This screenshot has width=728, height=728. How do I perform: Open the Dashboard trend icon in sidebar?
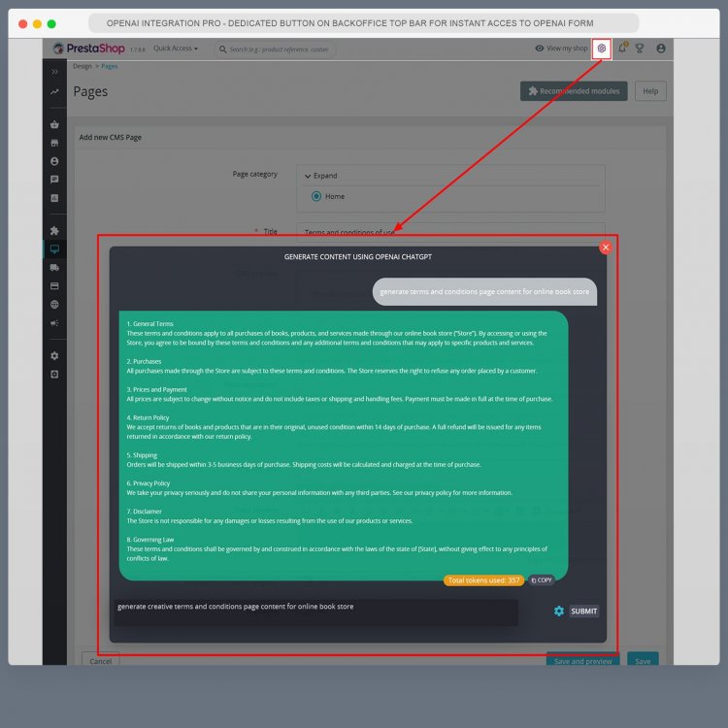click(54, 92)
